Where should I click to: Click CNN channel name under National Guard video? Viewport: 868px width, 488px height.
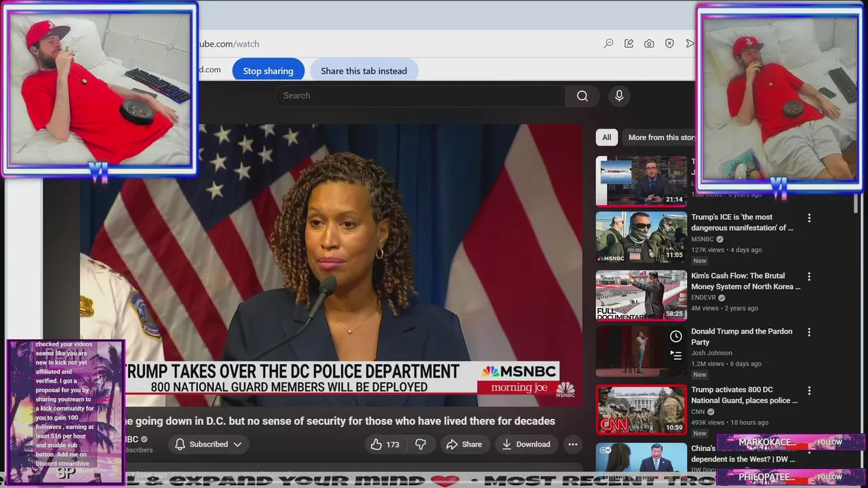coord(698,411)
